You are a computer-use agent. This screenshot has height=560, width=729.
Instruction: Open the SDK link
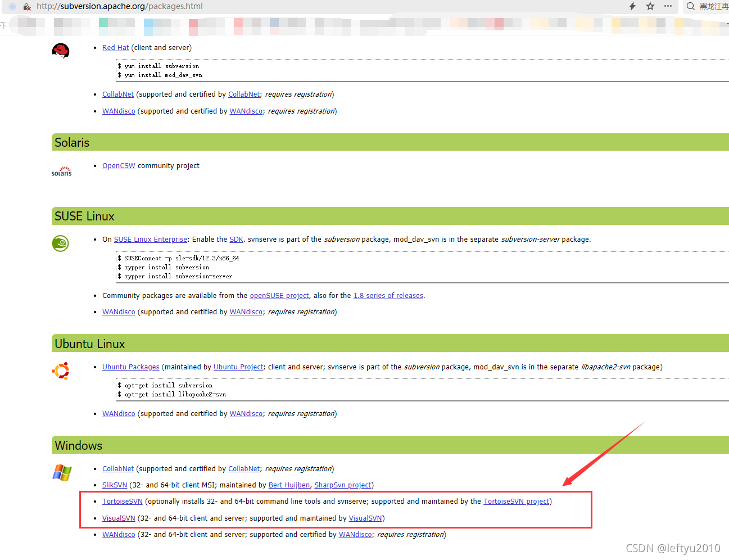[236, 240]
